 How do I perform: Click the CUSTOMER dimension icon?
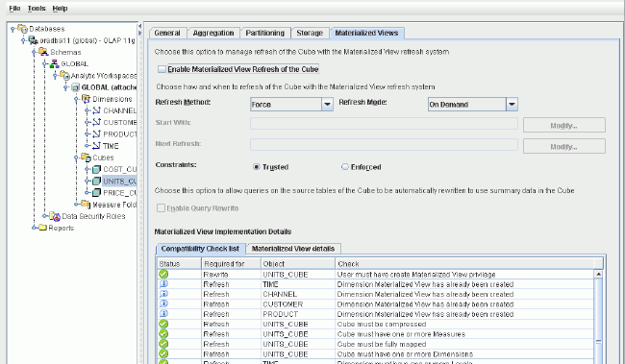pyautogui.click(x=96, y=122)
